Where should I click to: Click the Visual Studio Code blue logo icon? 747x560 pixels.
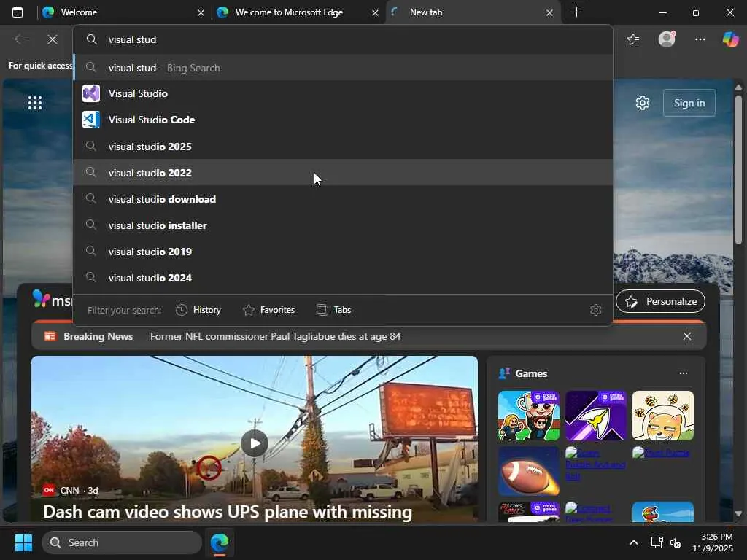coord(91,120)
